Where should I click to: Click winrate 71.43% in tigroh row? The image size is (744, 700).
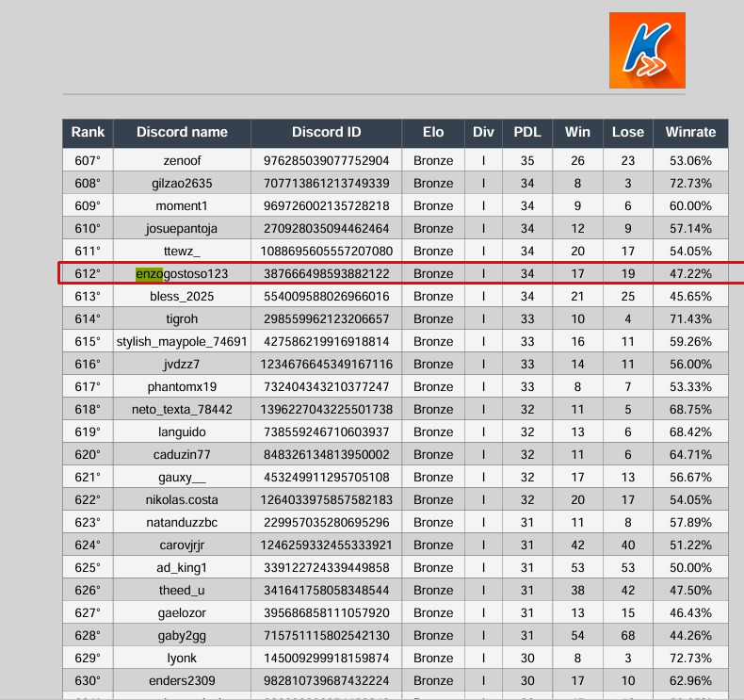(691, 319)
